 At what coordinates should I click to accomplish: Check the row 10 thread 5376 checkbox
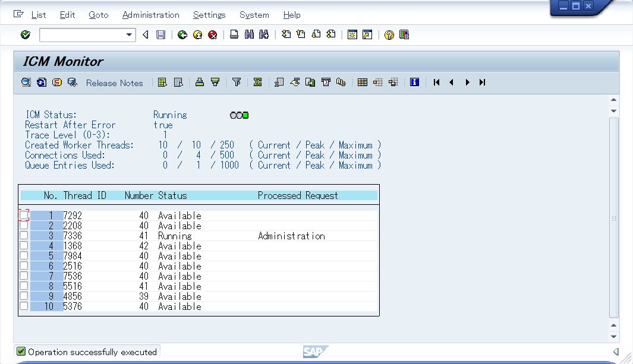24,306
